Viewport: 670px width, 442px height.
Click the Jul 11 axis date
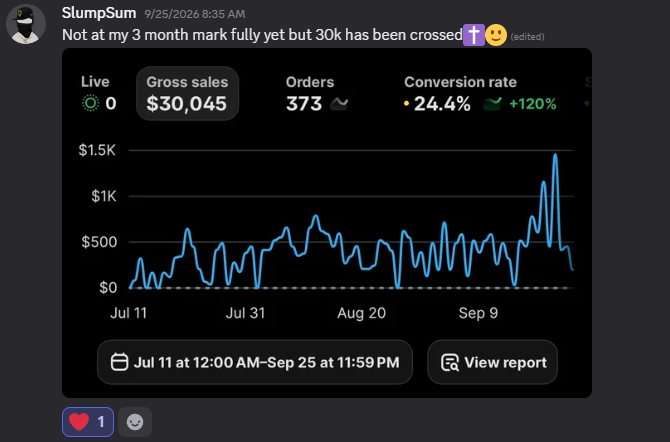click(x=129, y=313)
